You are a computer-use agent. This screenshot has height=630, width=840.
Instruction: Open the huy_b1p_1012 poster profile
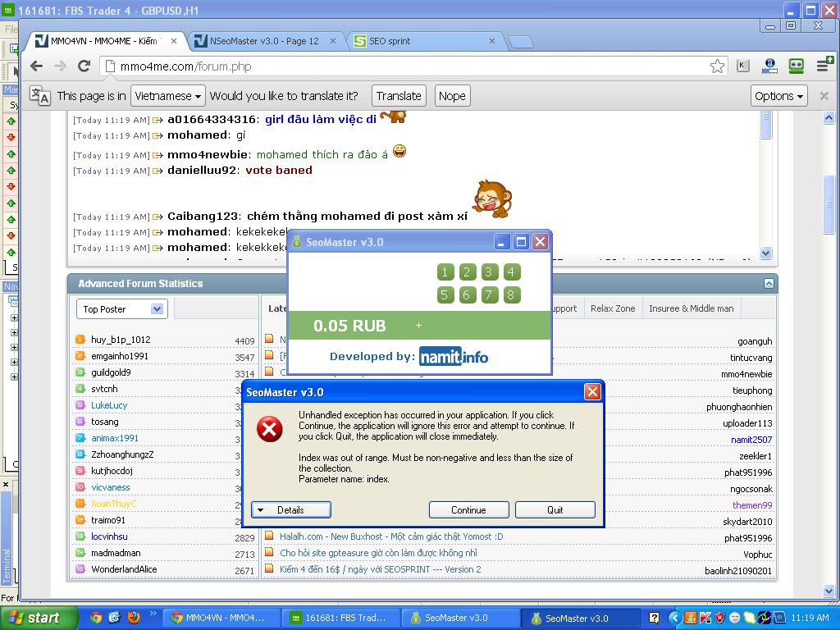[x=121, y=340]
